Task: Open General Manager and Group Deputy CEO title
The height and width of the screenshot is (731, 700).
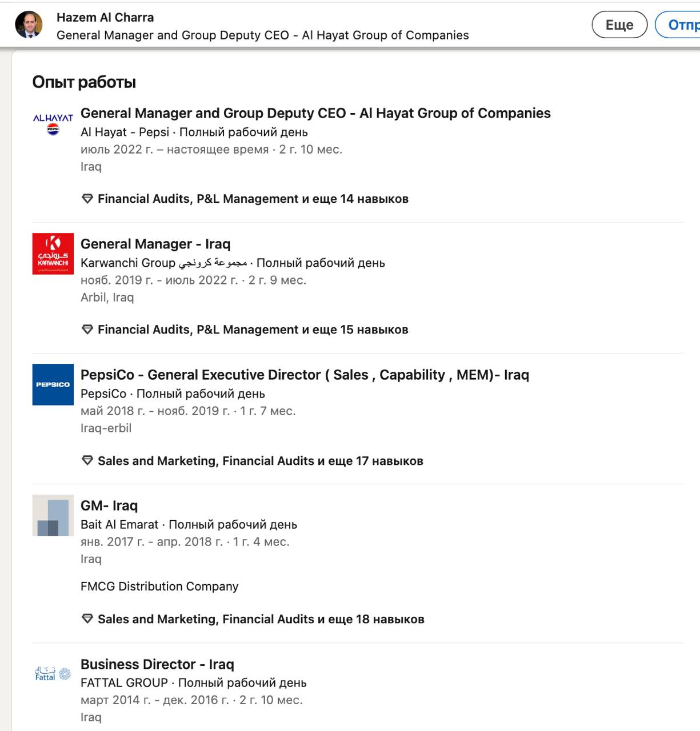Action: 315,113
